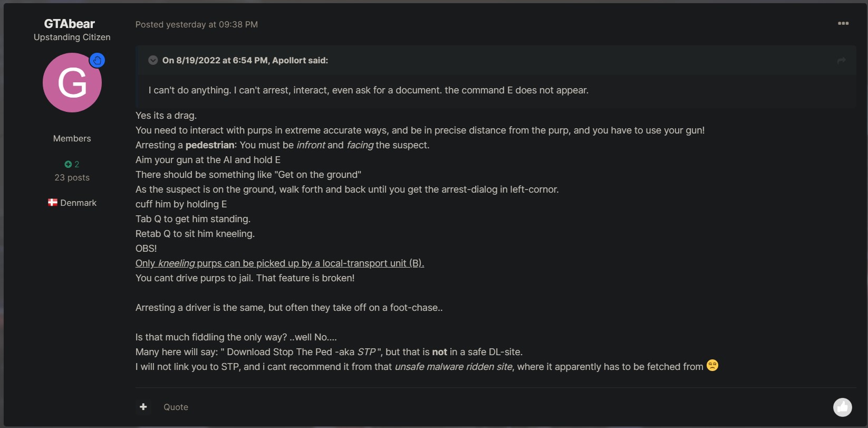The width and height of the screenshot is (868, 428).
Task: Click the "Members" group label
Action: tap(72, 138)
